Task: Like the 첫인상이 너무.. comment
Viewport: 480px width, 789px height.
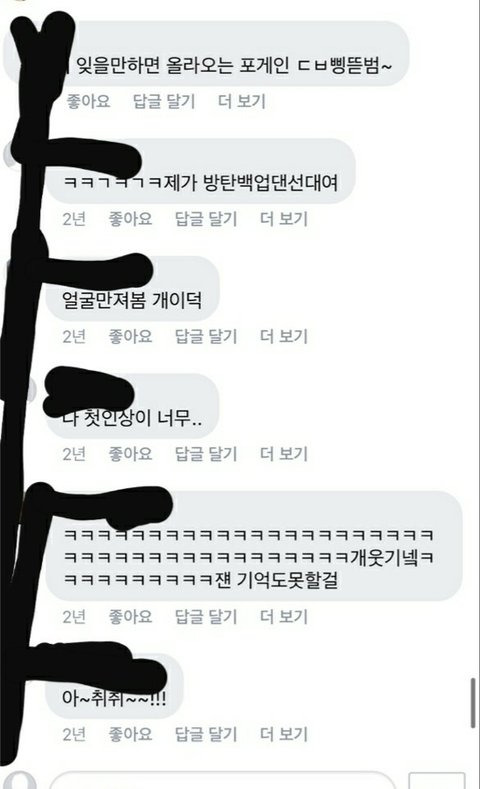Action: point(130,454)
